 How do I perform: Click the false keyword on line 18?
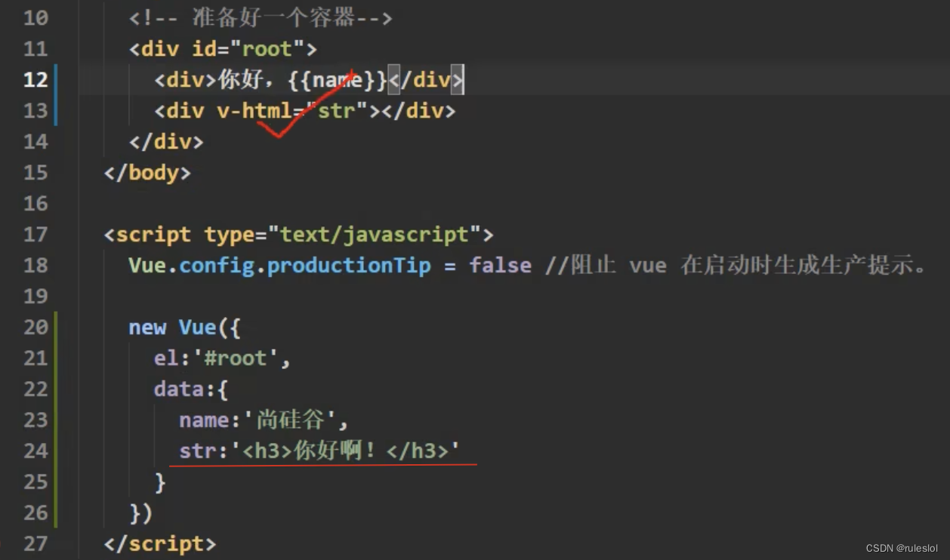(500, 265)
